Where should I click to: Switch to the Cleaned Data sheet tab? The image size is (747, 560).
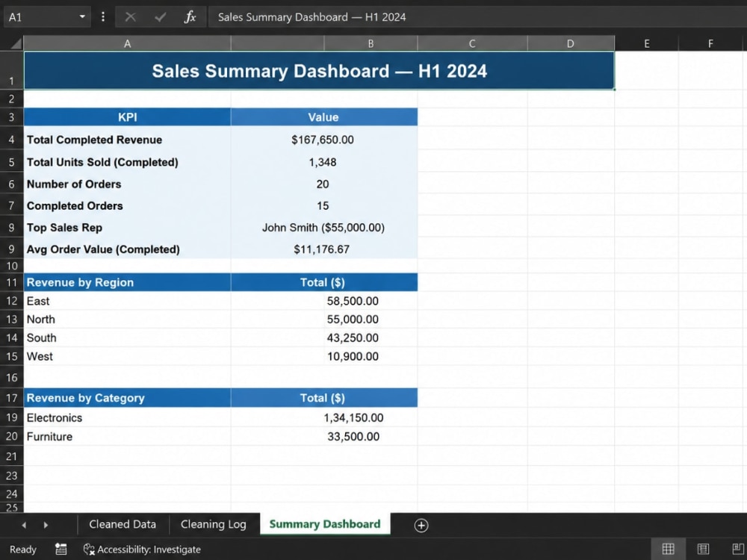123,524
